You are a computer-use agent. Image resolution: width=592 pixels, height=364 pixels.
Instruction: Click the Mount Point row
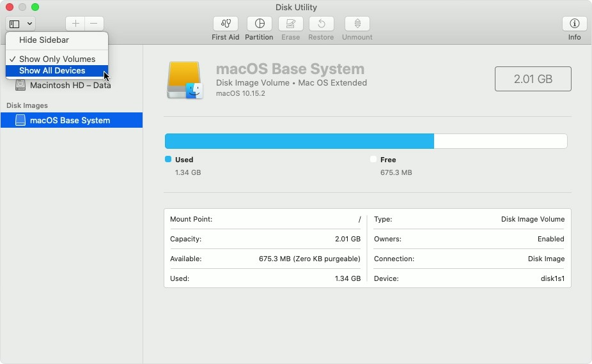pos(265,219)
